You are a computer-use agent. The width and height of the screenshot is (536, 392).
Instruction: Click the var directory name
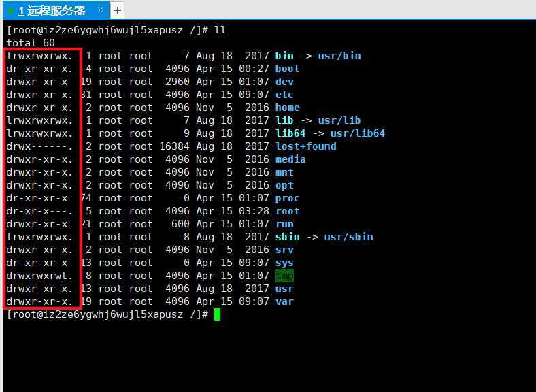coord(284,301)
